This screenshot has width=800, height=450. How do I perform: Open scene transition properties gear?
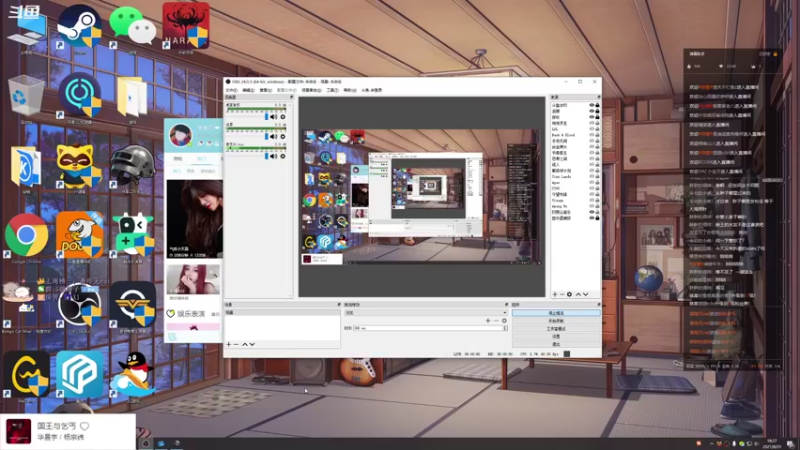[504, 321]
